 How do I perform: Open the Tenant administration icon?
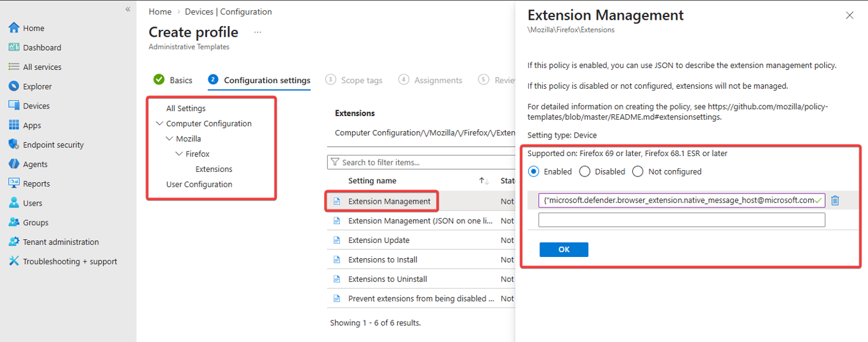tap(14, 242)
